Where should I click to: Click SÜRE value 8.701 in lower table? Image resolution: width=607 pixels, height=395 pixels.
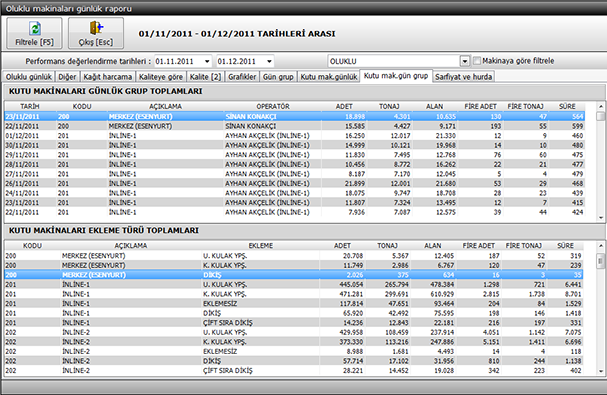pyautogui.click(x=573, y=294)
